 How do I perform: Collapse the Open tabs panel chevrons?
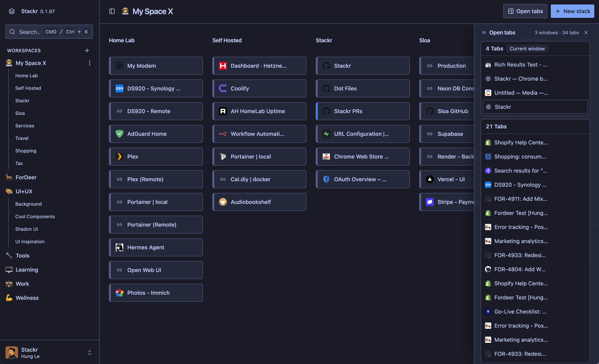click(484, 32)
